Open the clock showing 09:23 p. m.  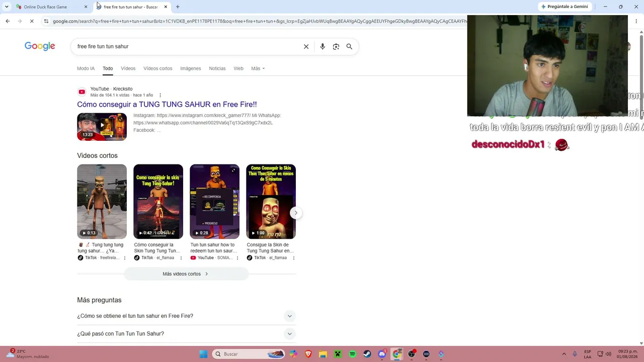point(628,354)
